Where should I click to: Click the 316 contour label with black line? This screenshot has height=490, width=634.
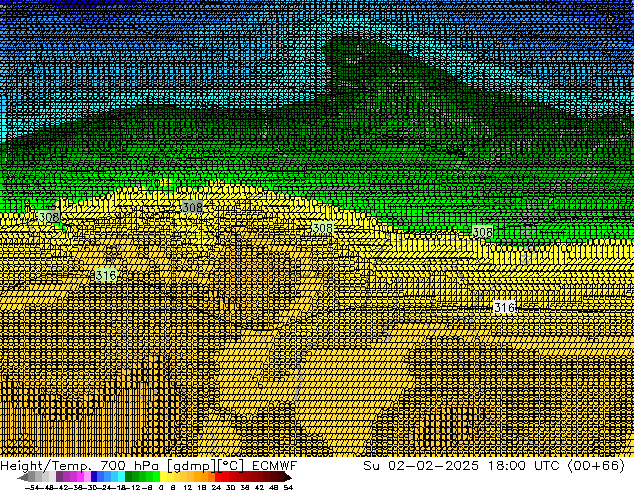tap(504, 307)
